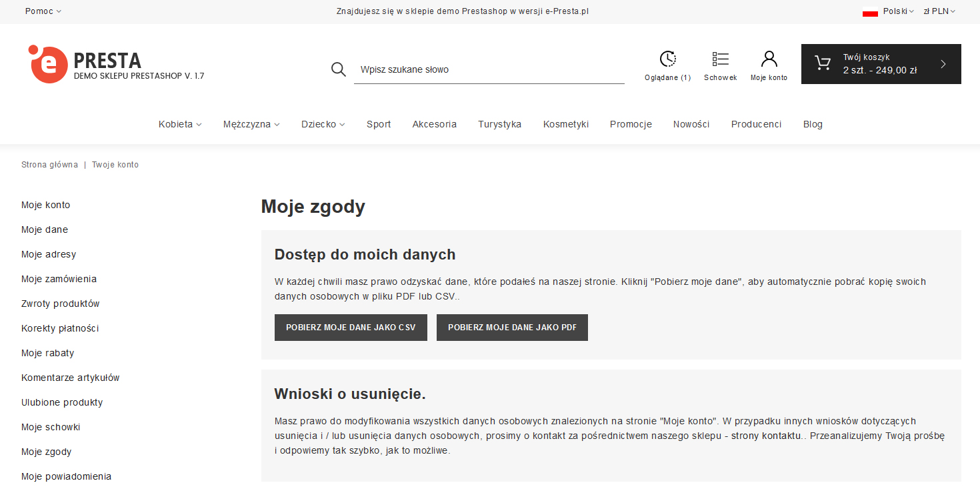Open recently viewed products clock icon
Viewport: 980px width, 487px height.
click(667, 59)
